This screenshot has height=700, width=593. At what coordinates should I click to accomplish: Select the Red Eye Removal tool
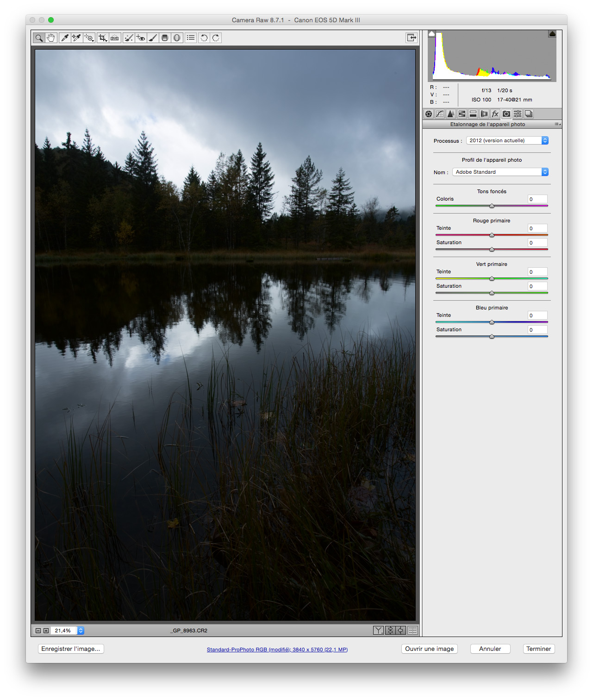coord(141,38)
